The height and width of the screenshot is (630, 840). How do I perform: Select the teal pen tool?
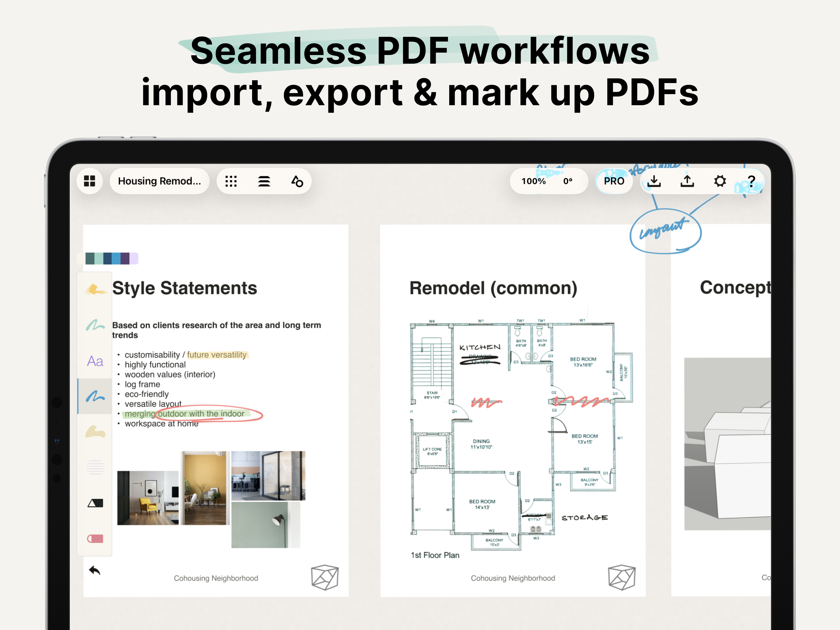(x=95, y=325)
